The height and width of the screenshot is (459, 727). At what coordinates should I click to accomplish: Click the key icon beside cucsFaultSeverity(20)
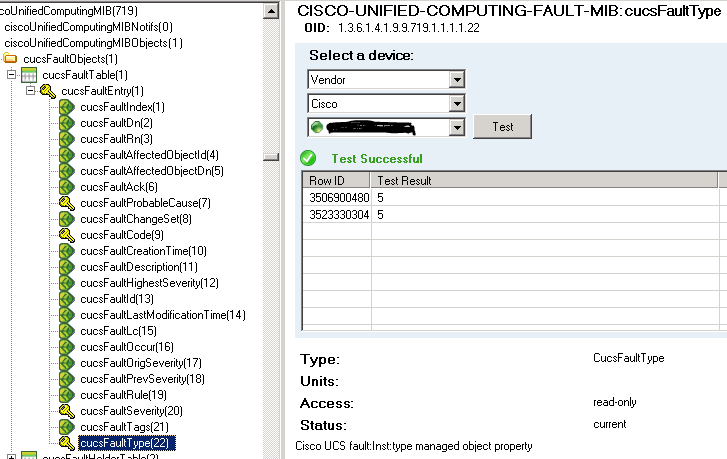(x=67, y=411)
